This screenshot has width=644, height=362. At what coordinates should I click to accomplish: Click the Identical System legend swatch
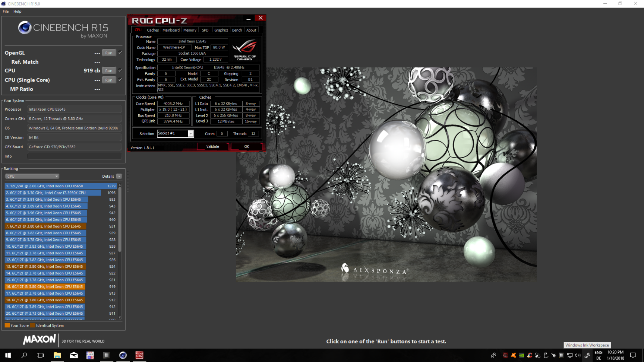(x=33, y=326)
